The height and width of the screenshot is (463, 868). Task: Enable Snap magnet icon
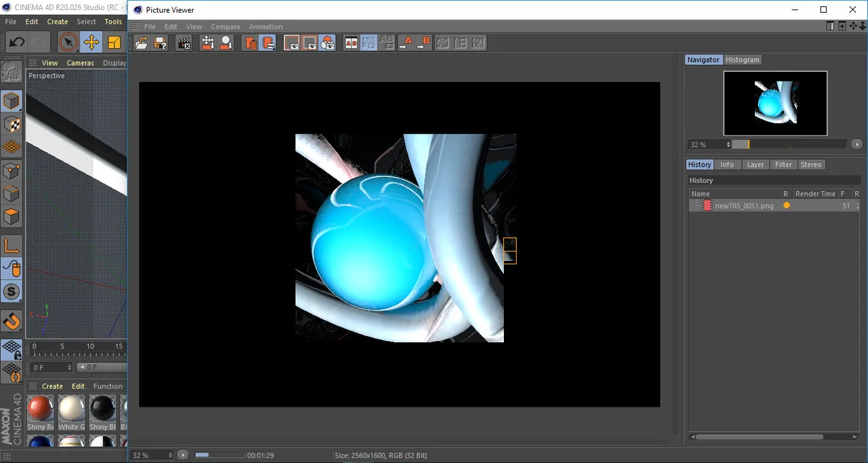click(x=12, y=321)
